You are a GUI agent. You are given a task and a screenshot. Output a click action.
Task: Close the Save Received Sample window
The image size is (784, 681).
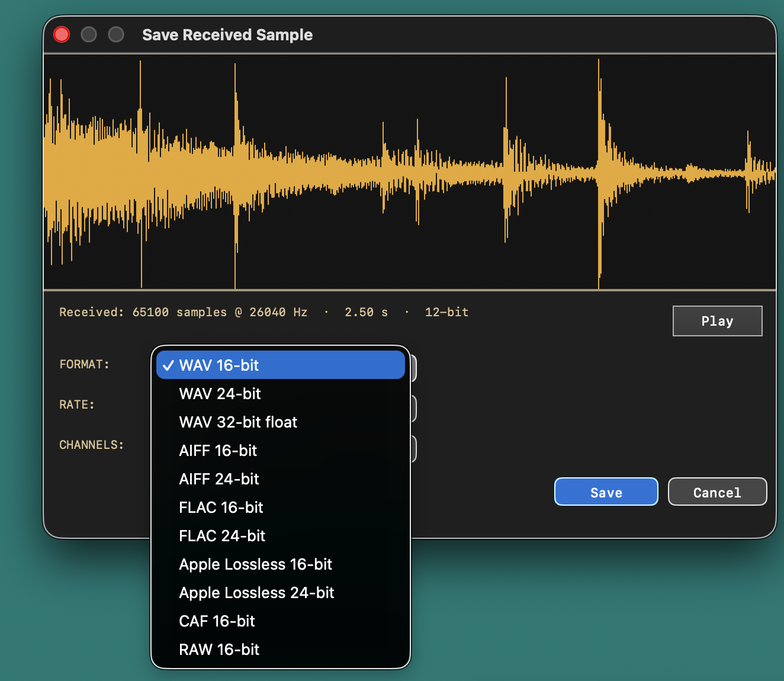(62, 34)
